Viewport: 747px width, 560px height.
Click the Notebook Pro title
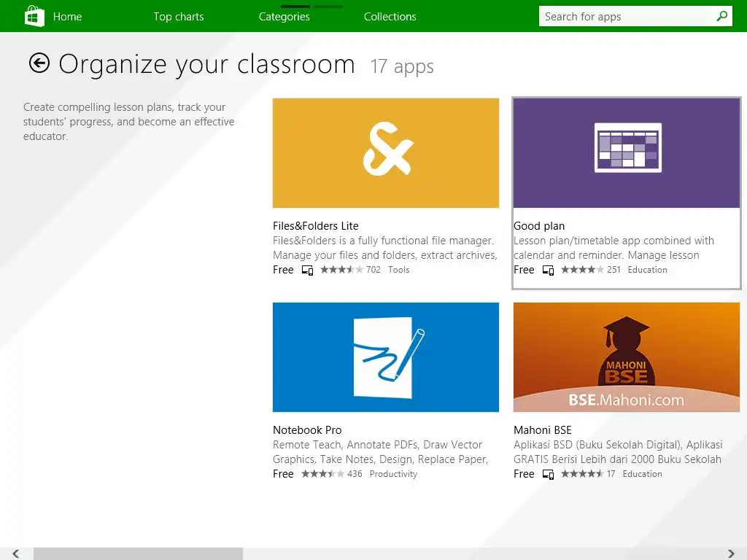307,430
